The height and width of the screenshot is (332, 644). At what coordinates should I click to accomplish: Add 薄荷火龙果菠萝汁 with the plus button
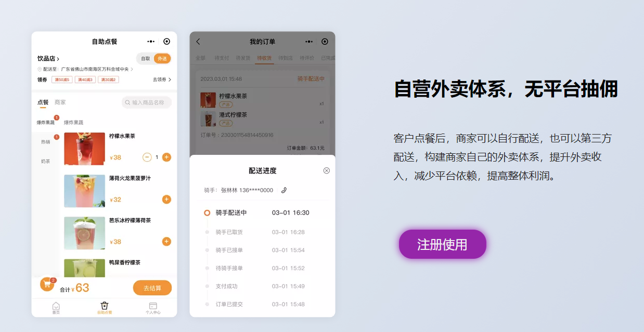tap(166, 200)
